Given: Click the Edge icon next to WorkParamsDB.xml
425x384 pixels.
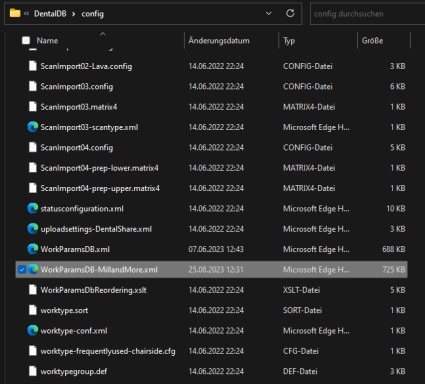Looking at the screenshot, I should click(33, 249).
